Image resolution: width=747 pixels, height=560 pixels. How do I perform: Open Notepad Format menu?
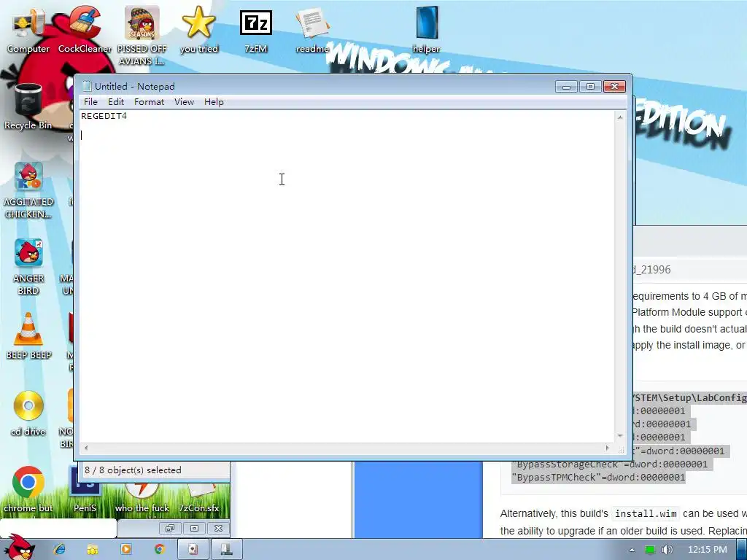(149, 102)
